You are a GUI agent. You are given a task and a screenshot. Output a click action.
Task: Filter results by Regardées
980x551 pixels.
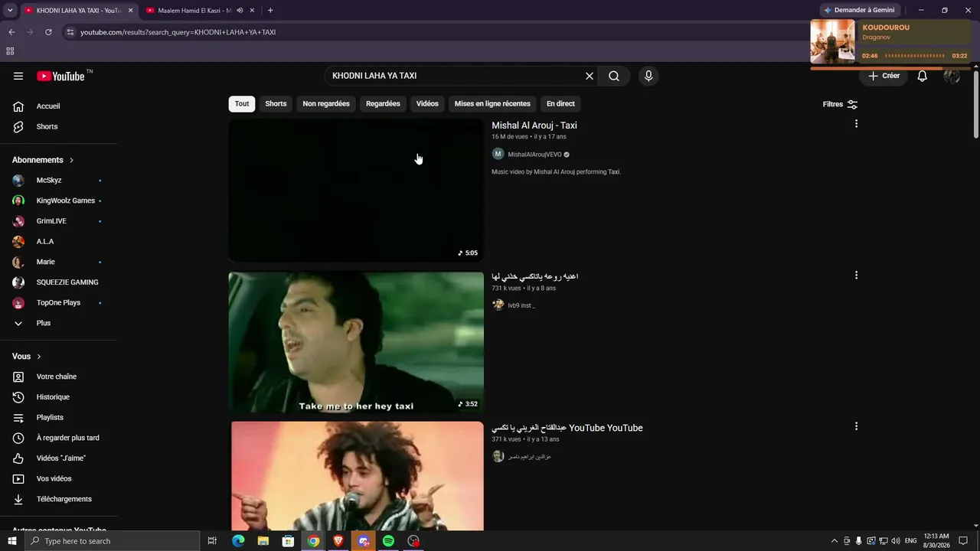click(x=383, y=104)
